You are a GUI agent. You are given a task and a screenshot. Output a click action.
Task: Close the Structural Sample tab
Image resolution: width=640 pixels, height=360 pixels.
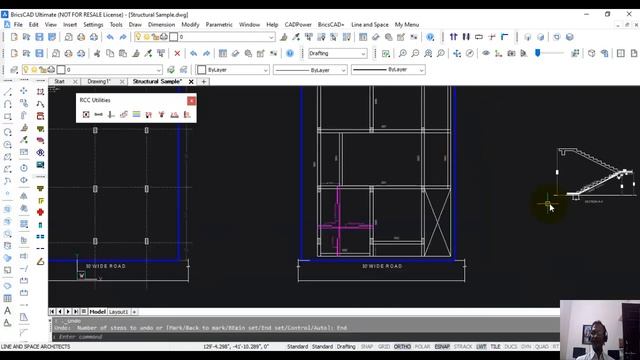click(191, 82)
